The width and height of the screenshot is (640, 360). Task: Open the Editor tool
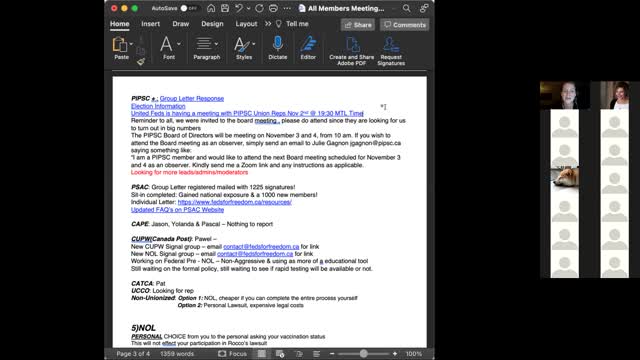coord(308,44)
